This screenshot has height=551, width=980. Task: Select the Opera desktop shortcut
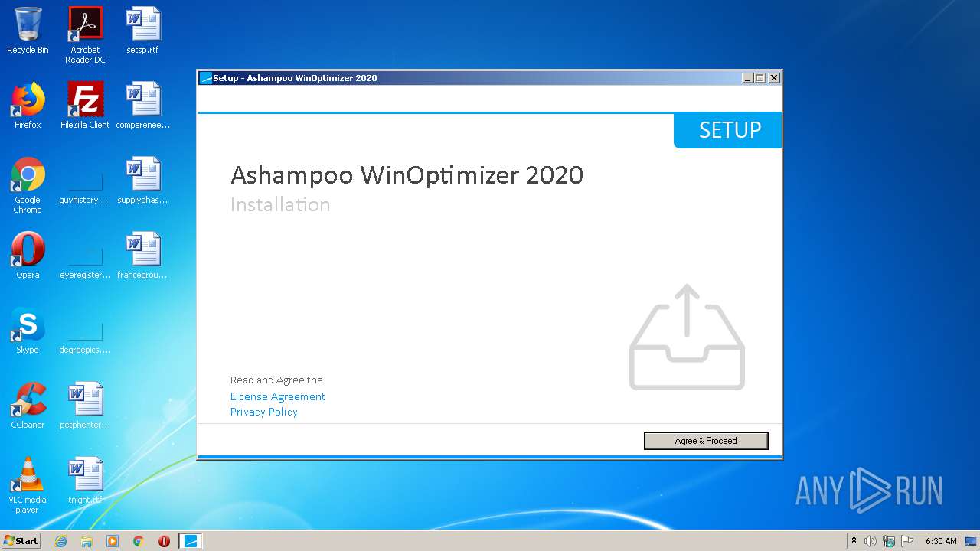(x=28, y=256)
